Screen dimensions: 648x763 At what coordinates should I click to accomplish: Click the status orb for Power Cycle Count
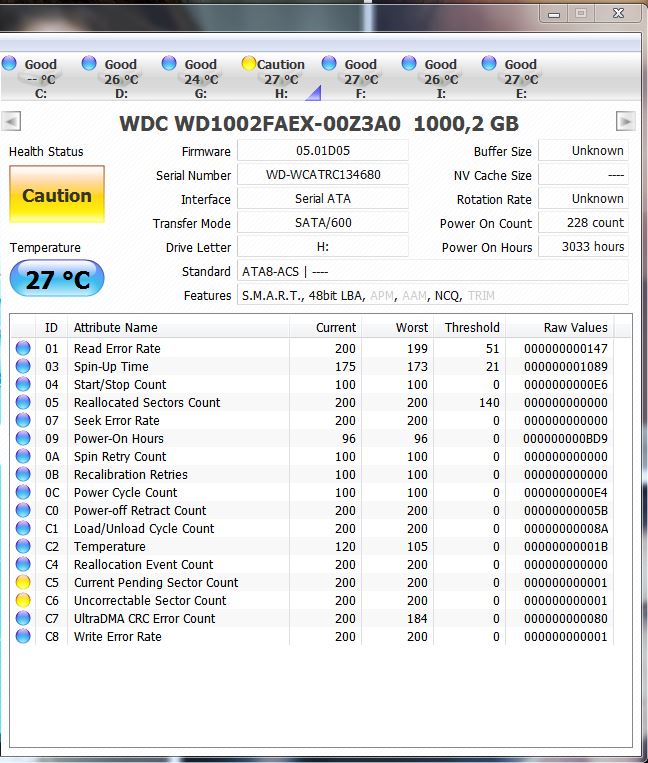pos(23,492)
